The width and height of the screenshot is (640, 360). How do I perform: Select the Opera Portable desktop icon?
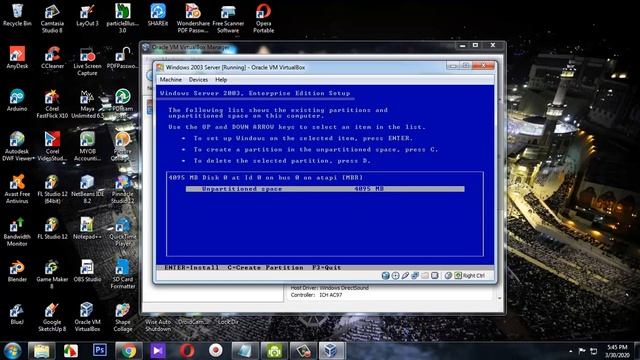[263, 19]
